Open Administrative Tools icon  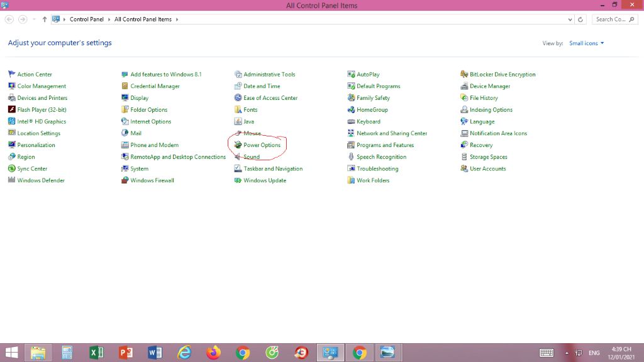[x=238, y=74]
